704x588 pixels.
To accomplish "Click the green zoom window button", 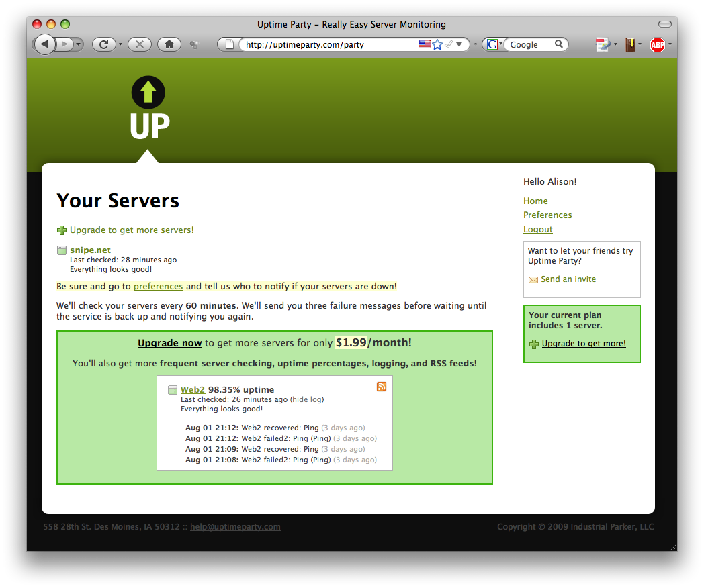I will click(65, 24).
